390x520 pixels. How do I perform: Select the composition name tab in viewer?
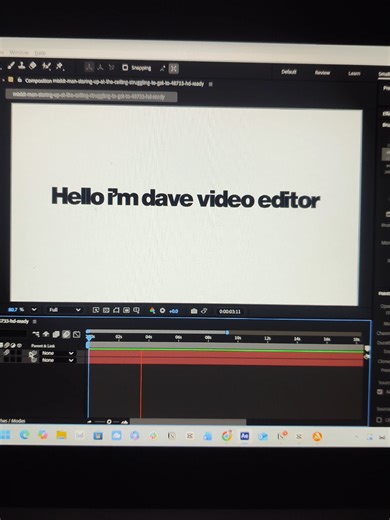(91, 96)
